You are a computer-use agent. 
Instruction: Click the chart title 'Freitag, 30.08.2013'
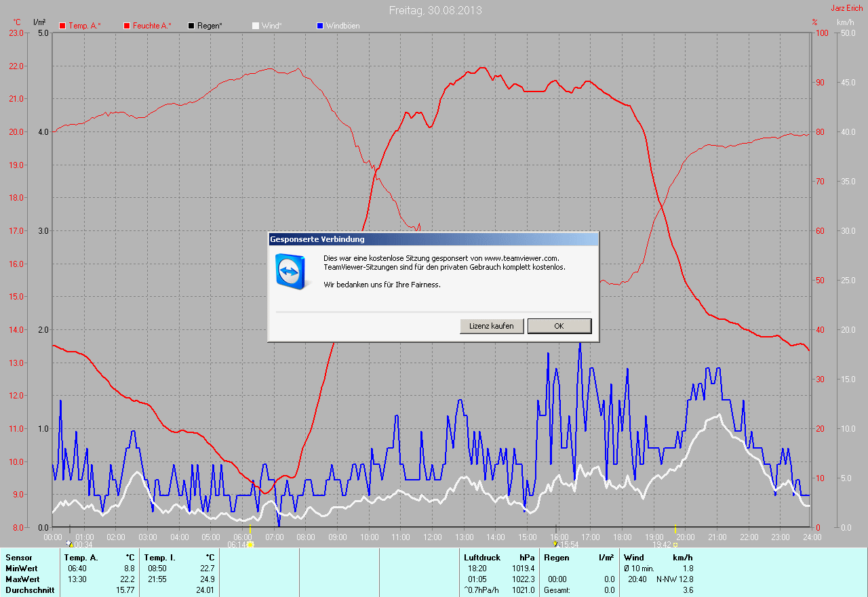coord(434,10)
